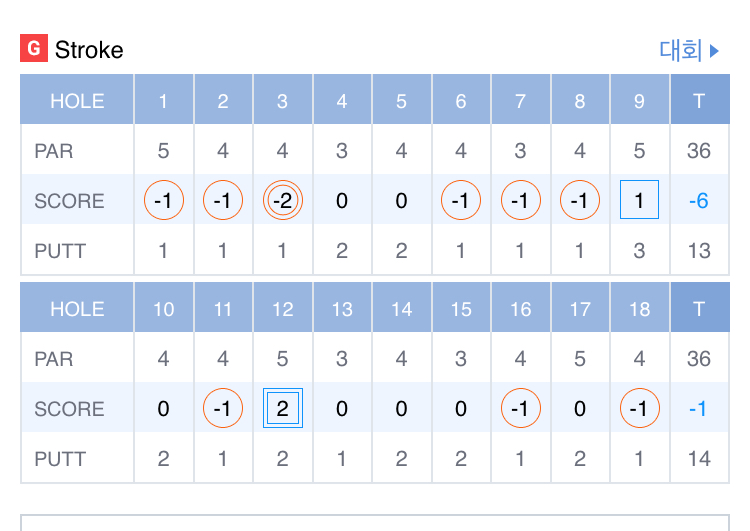Click the arrow next to 대회

click(x=715, y=50)
